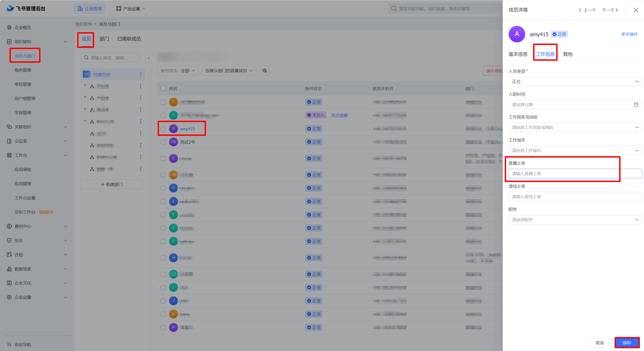Click the 保存 button
644x351 pixels.
click(627, 343)
